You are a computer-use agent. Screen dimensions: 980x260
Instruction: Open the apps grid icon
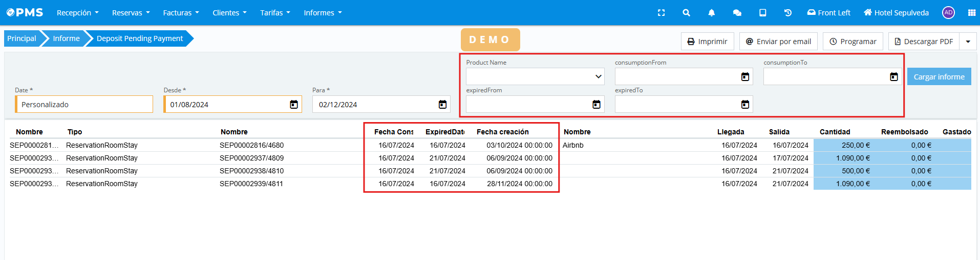coord(971,13)
